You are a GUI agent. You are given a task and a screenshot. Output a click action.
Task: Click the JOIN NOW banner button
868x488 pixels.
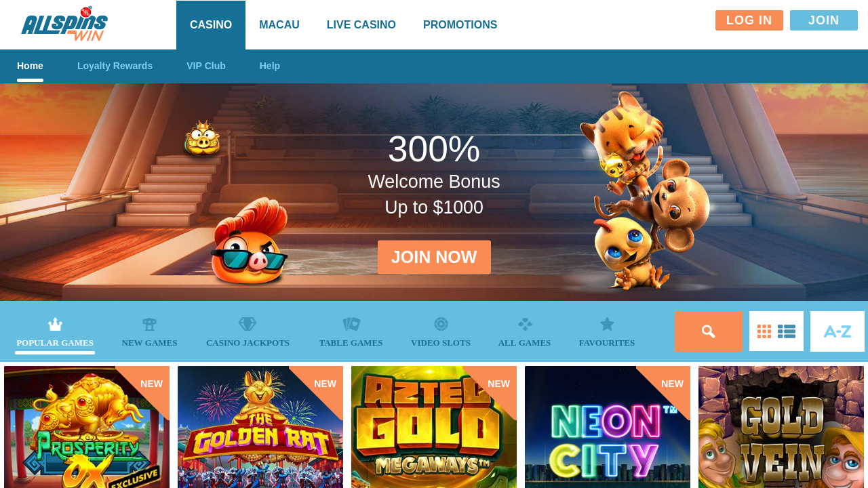(x=434, y=257)
